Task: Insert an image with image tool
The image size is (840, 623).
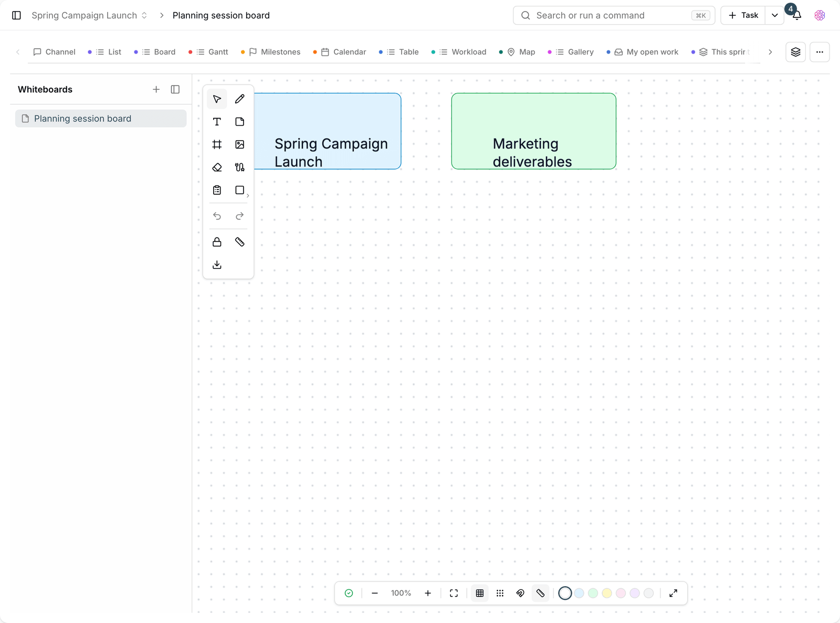Action: point(239,144)
